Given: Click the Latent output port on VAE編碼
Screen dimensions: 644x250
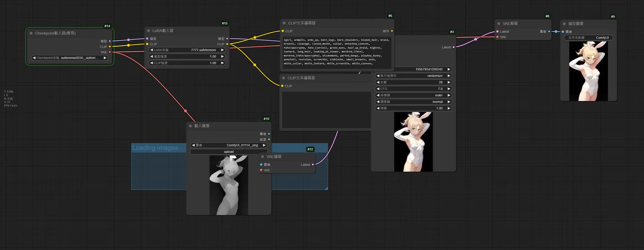Looking at the screenshot, I should tap(313, 165).
